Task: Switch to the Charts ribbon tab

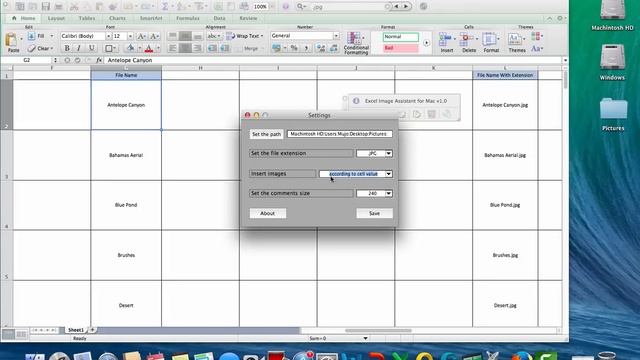Action: pyautogui.click(x=118, y=18)
